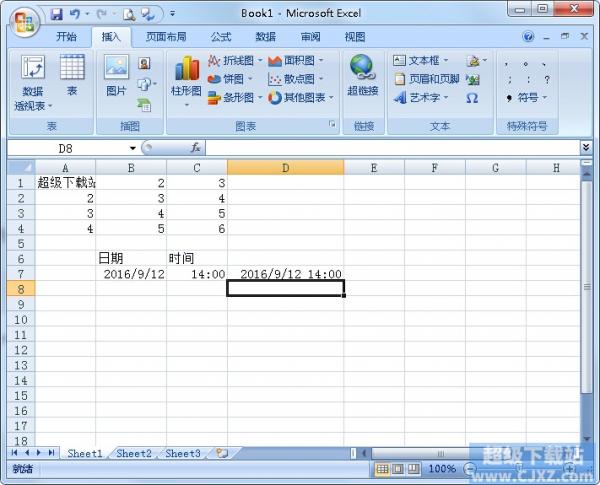Switch to Page Layout view in status bar

[397, 468]
